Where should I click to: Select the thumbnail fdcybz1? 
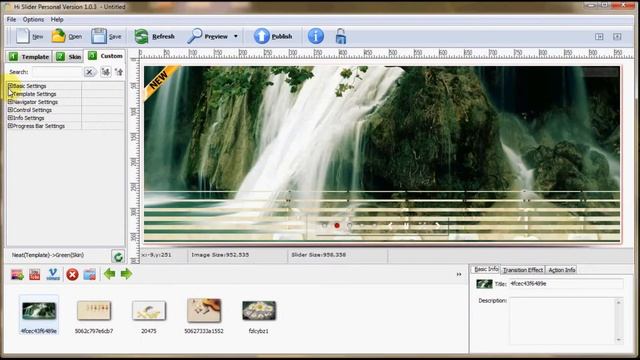click(x=259, y=316)
